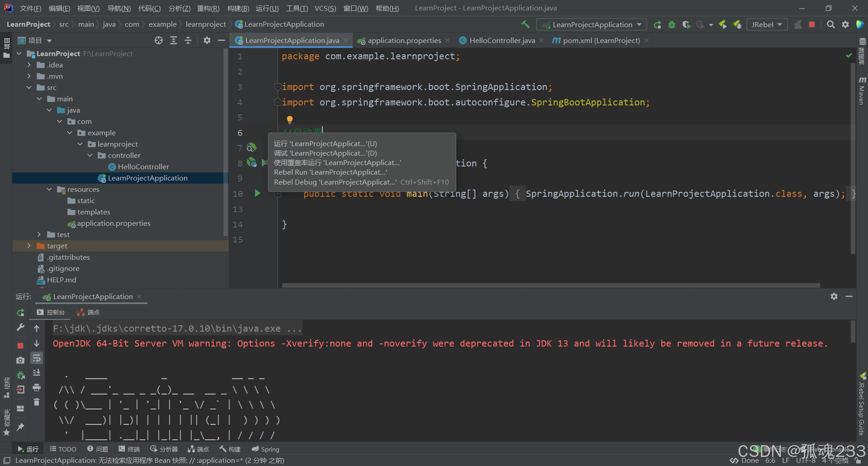
Task: Click the rerun icon in main toolbar
Action: (658, 25)
